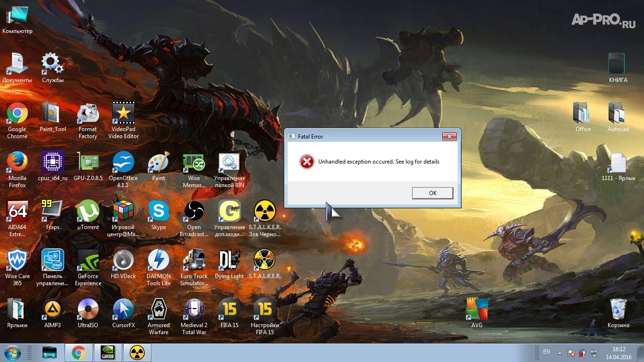Select the CursorFX shortcut
The width and height of the screenshot is (644, 362).
[x=124, y=314]
